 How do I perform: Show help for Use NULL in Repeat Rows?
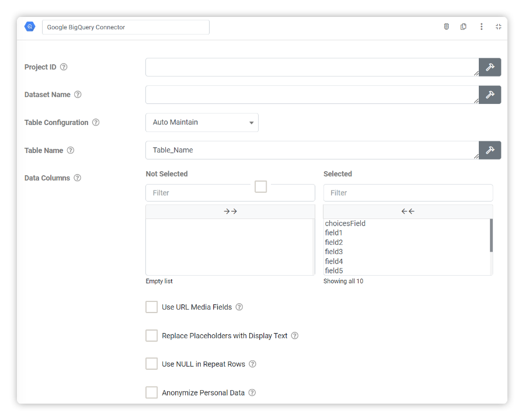253,364
